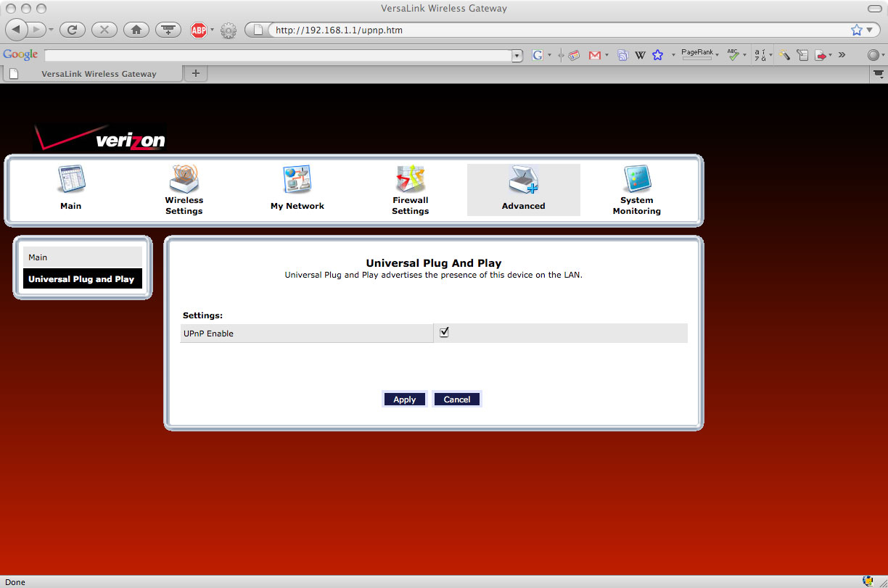
Task: Click the Cancel button
Action: coord(456,399)
